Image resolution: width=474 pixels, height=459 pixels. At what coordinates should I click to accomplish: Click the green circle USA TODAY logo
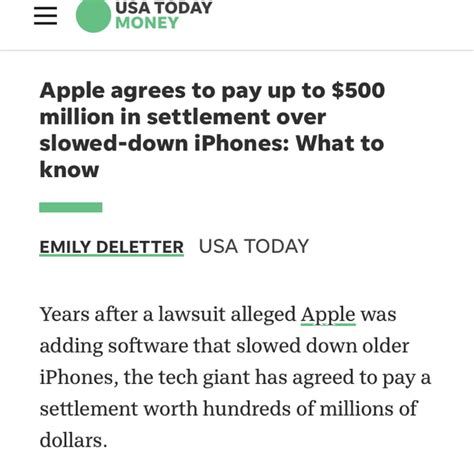tap(93, 15)
